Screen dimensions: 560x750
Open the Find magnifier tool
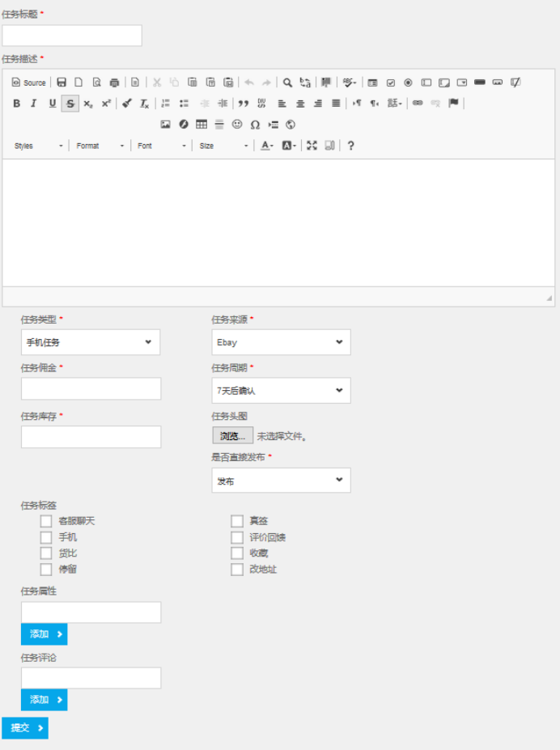(x=287, y=83)
